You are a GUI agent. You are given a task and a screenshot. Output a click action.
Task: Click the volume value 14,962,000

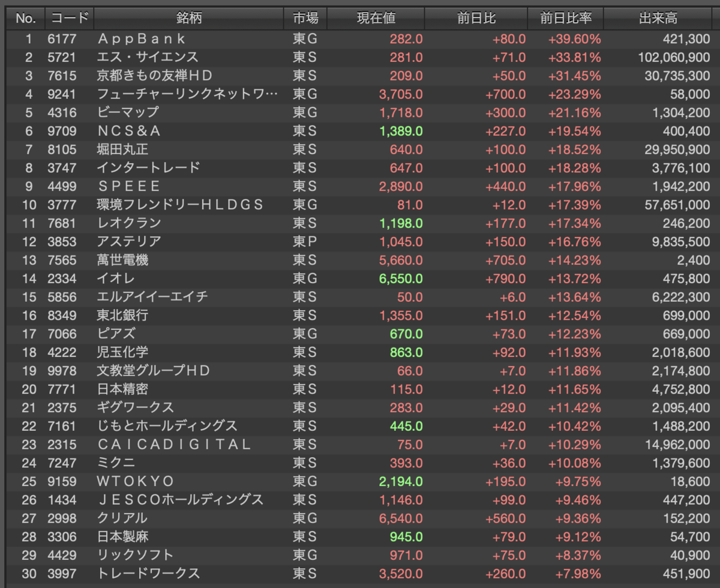(x=678, y=444)
